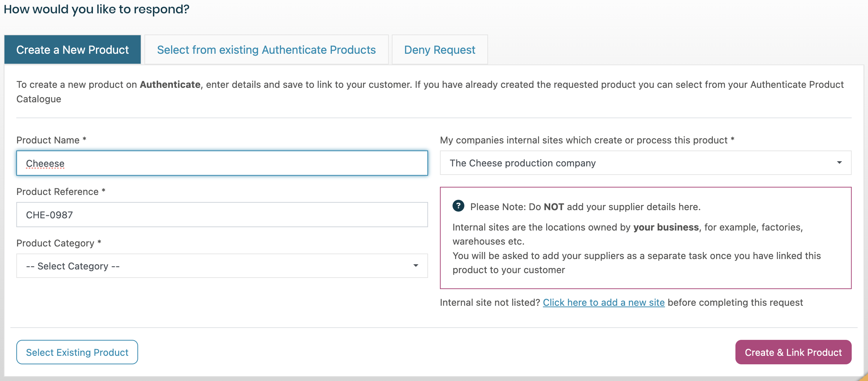Click the Create & Link Product button
The height and width of the screenshot is (381, 868).
click(x=793, y=352)
